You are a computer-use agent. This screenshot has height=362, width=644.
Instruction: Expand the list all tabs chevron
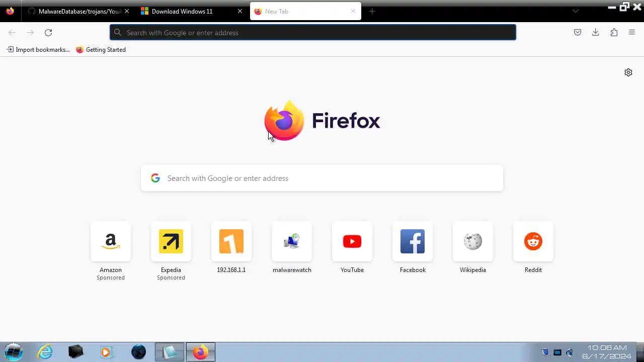click(x=576, y=11)
